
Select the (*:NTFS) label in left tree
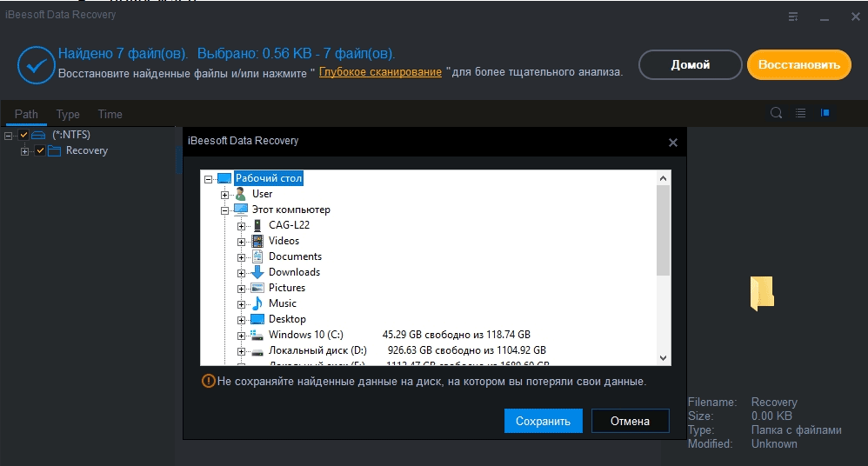click(x=71, y=135)
